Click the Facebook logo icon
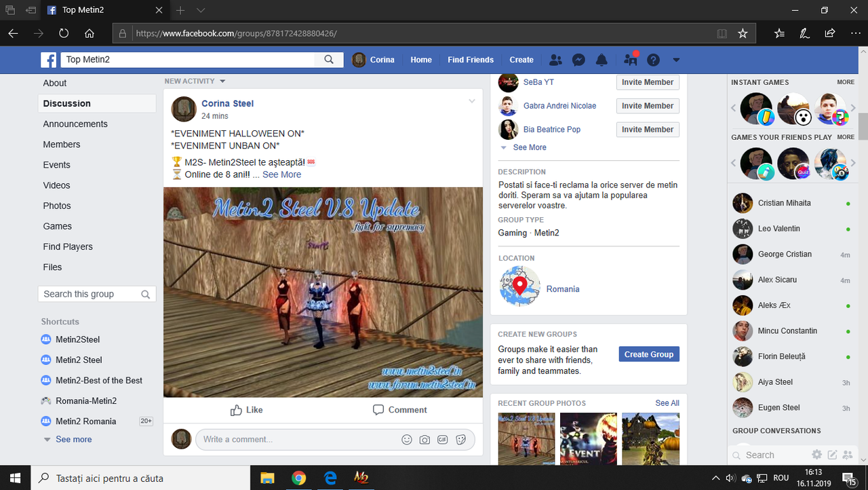 48,60
